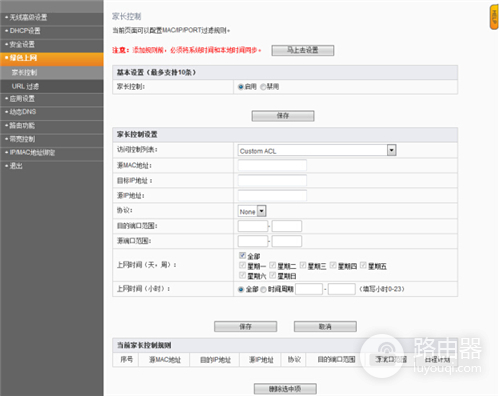The height and width of the screenshot is (396, 500).
Task: Toggle the 全部 all-days checkbox
Action: tap(242, 256)
